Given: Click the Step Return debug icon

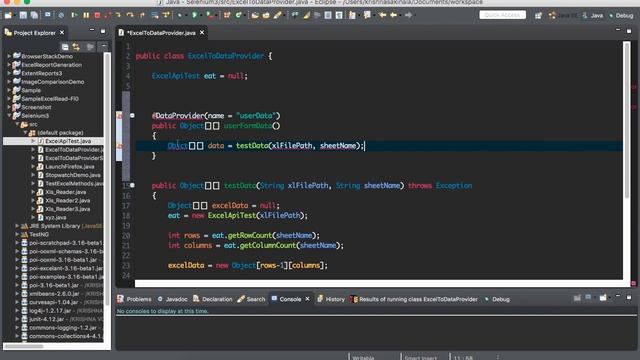Looking at the screenshot, I should (142, 15).
